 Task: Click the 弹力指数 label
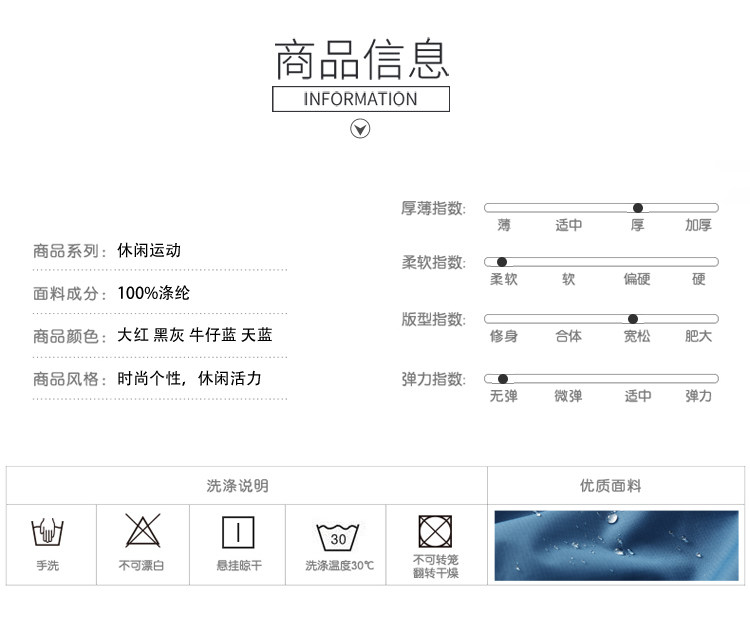(433, 379)
